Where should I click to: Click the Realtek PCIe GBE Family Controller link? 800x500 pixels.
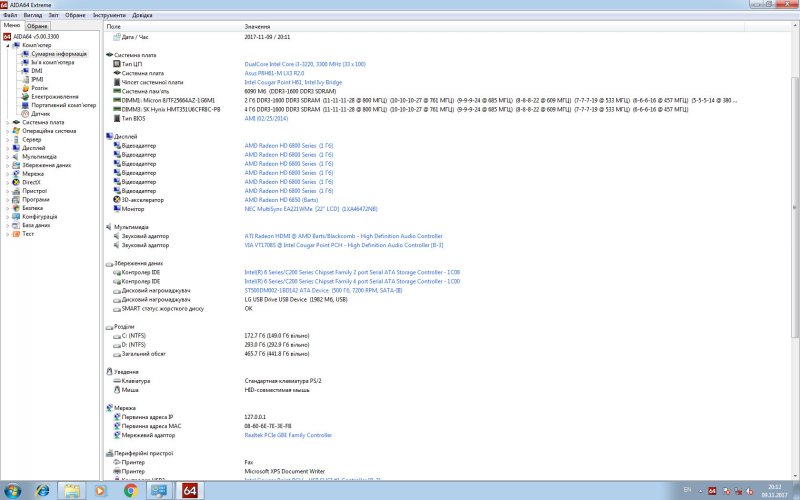click(x=288, y=435)
